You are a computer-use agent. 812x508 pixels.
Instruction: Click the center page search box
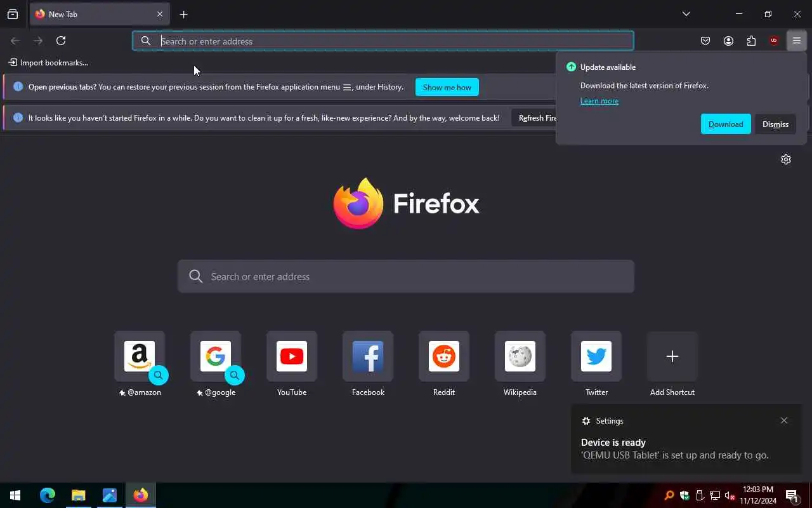406,276
